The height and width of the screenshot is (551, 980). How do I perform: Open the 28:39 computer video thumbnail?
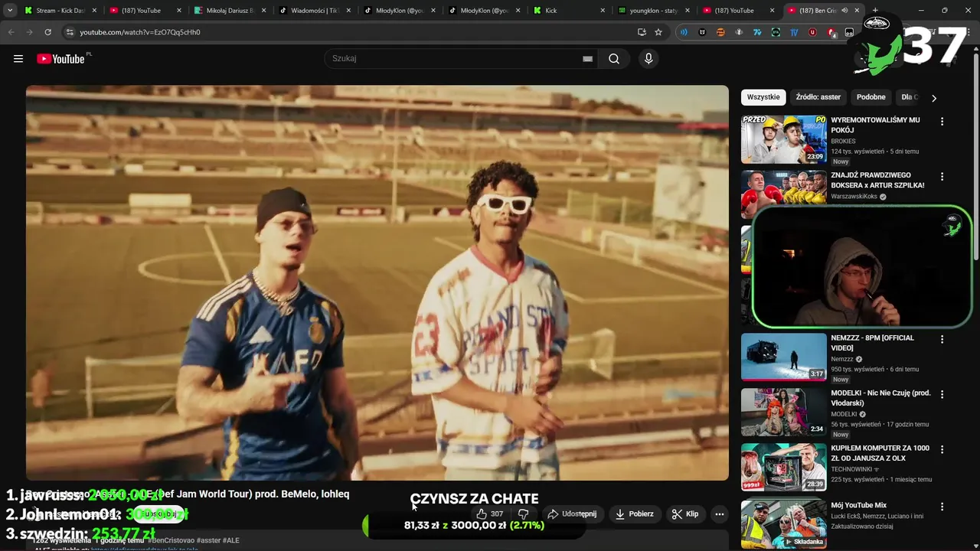[x=784, y=468]
